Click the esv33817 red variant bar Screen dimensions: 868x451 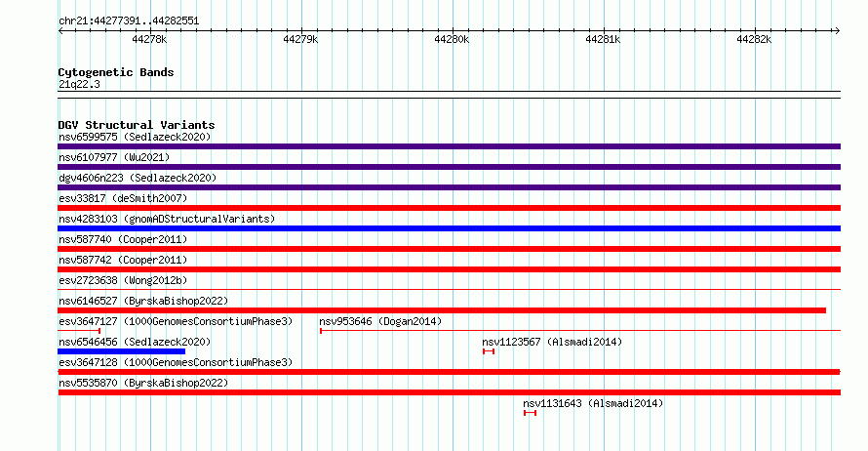(449, 208)
